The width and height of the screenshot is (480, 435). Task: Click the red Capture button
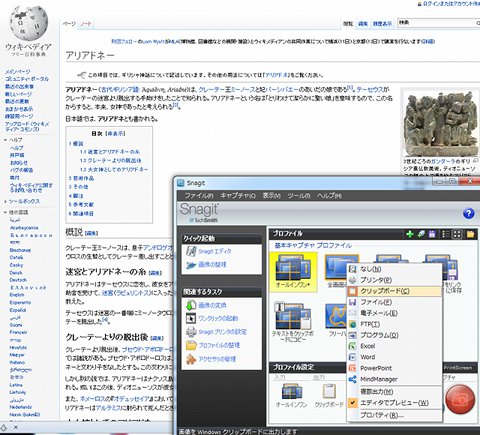460,399
